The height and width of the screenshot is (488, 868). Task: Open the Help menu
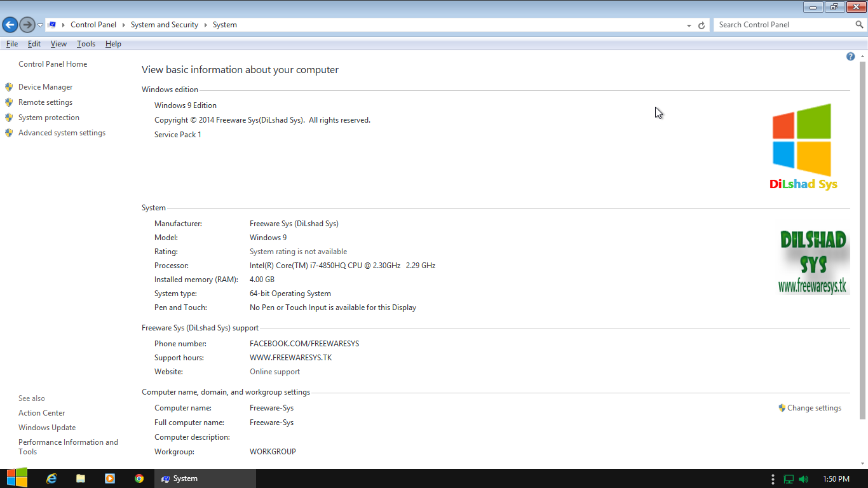pyautogui.click(x=113, y=44)
